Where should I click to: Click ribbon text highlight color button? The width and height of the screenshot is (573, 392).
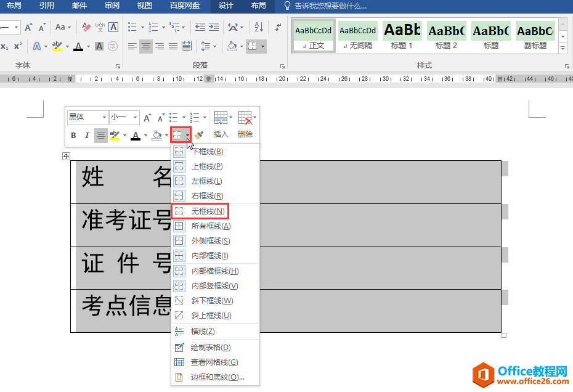[x=57, y=46]
